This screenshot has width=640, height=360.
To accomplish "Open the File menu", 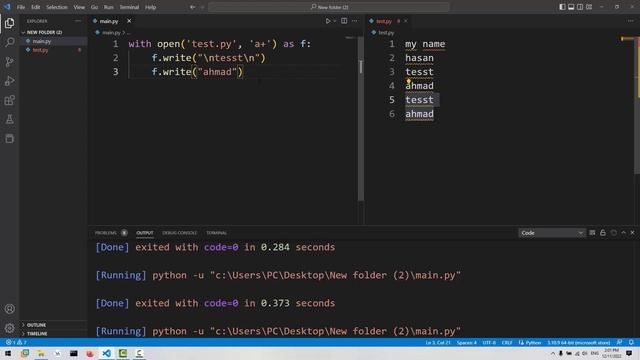I will click(21, 7).
